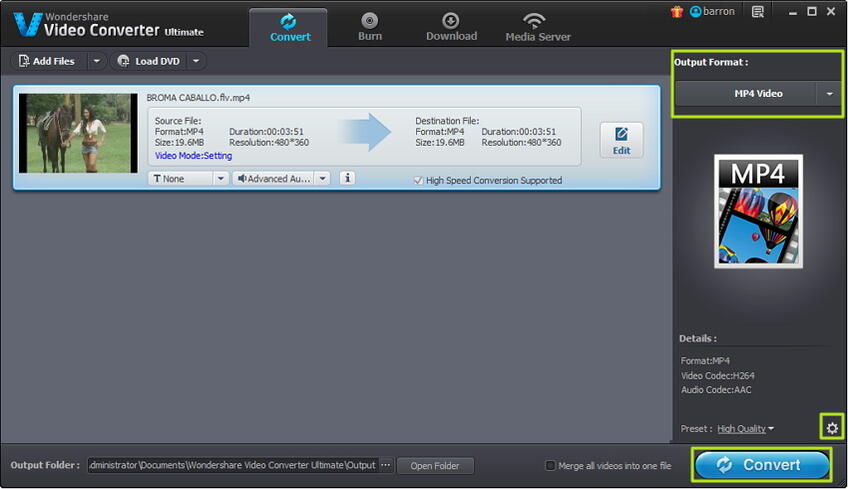
Task: Maximize the Video Converter window
Action: (812, 11)
